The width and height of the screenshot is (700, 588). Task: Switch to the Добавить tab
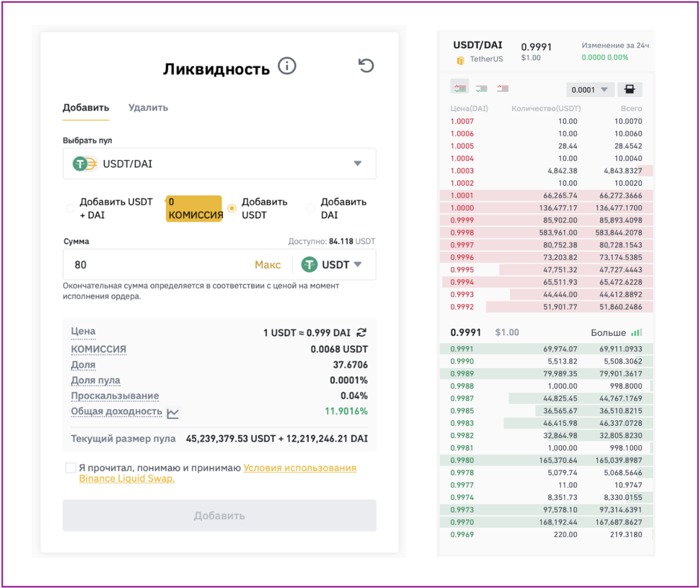coord(86,107)
